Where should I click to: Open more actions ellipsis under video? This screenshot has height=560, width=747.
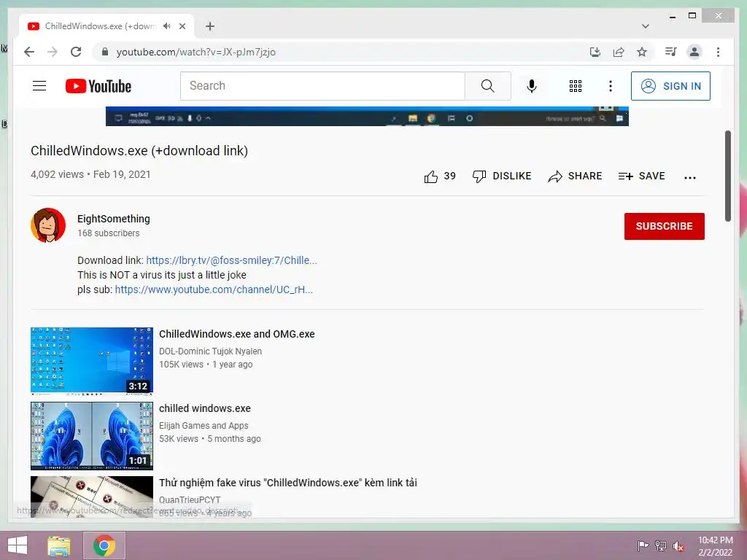[x=690, y=178]
